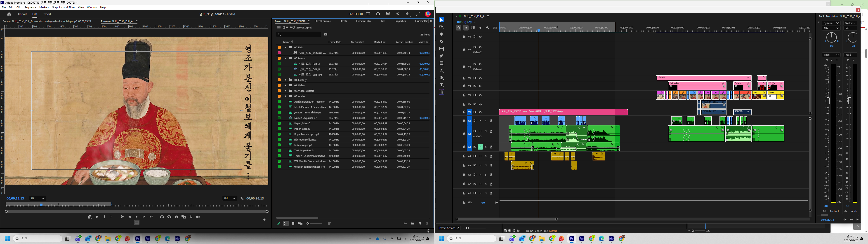Screen dimensions: 868x244
Task: Expand the 01. Footage bin
Action: (x=285, y=80)
